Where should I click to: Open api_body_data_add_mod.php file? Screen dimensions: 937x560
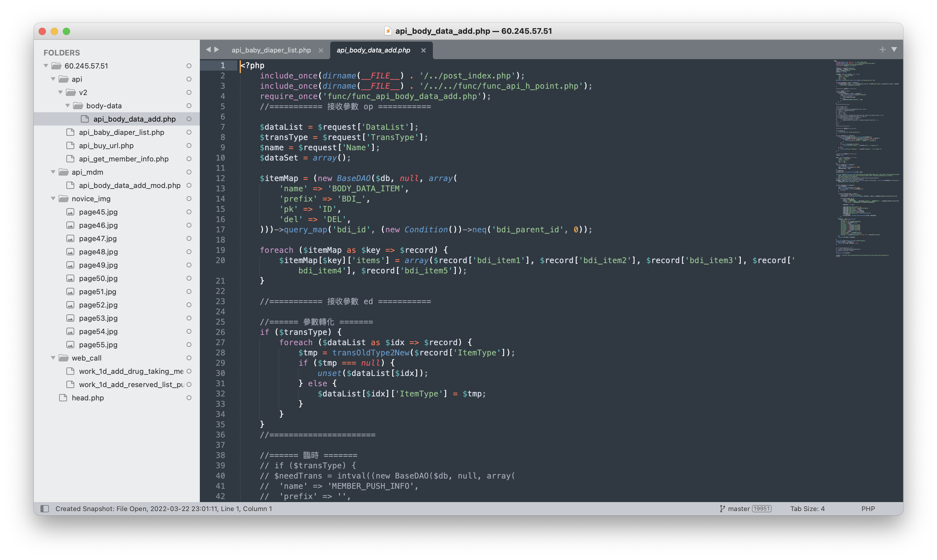pyautogui.click(x=130, y=185)
